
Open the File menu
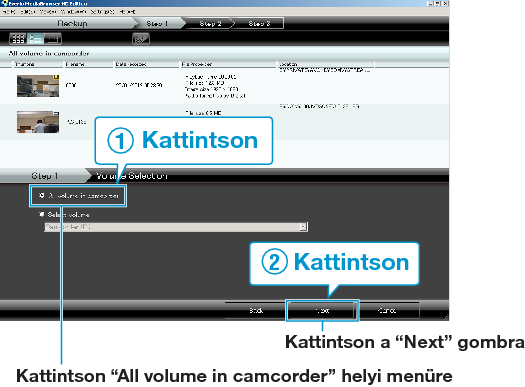pos(9,12)
